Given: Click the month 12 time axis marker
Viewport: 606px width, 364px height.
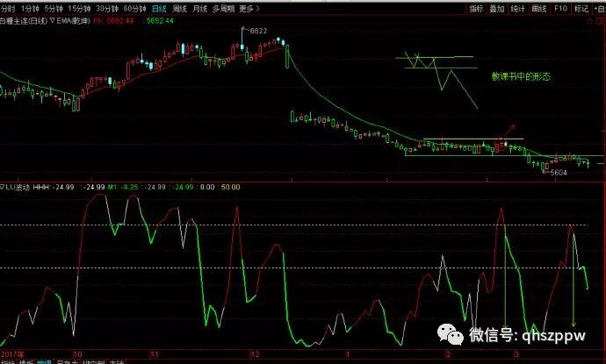Looking at the screenshot, I should pyautogui.click(x=255, y=354).
